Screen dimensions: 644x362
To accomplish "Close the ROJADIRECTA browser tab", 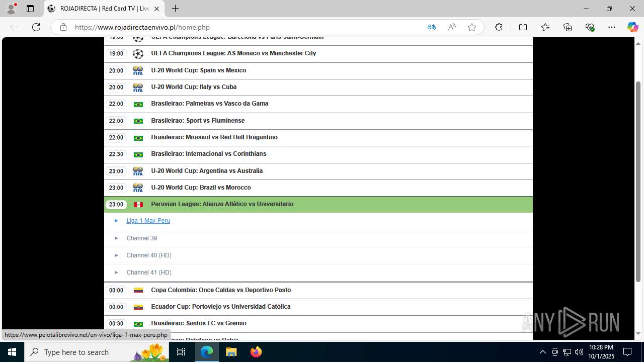I will point(156,9).
